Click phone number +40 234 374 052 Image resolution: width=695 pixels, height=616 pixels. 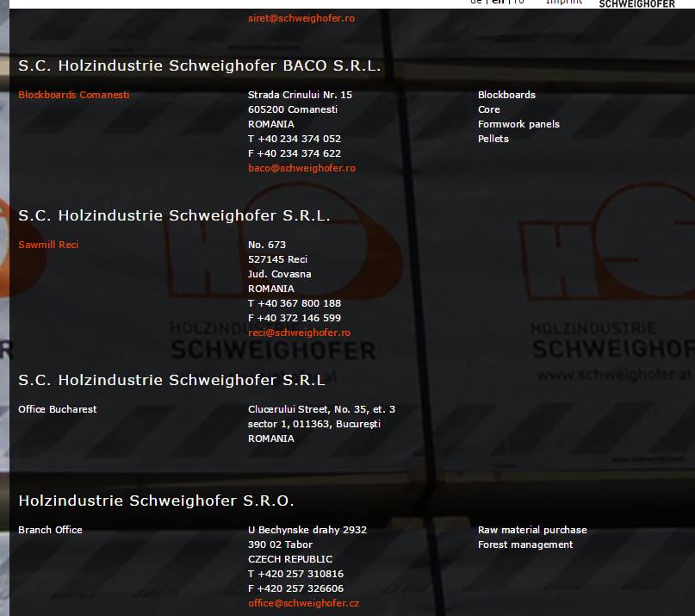(x=295, y=139)
